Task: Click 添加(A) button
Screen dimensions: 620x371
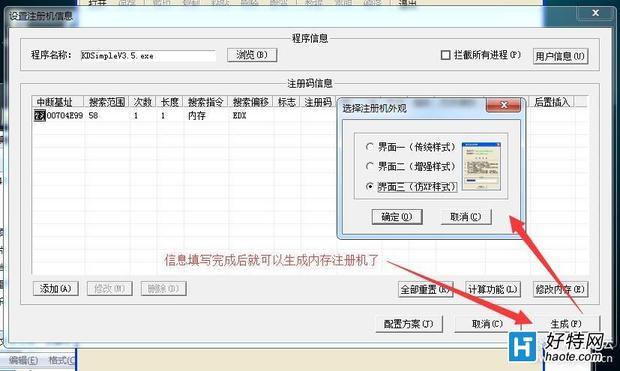Action: (55, 289)
